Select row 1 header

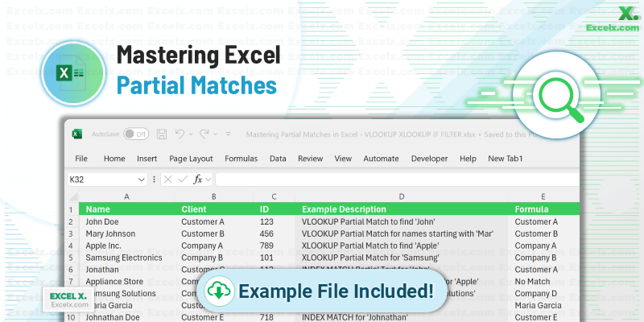click(x=72, y=209)
